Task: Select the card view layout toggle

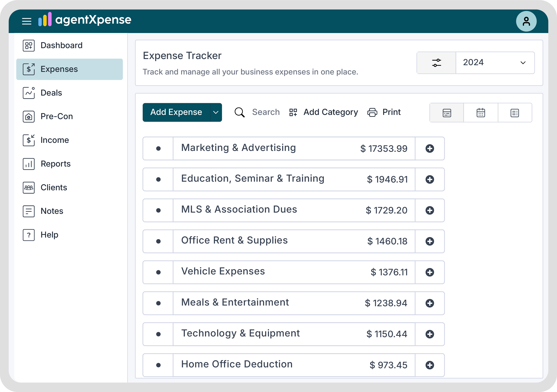Action: [x=447, y=113]
